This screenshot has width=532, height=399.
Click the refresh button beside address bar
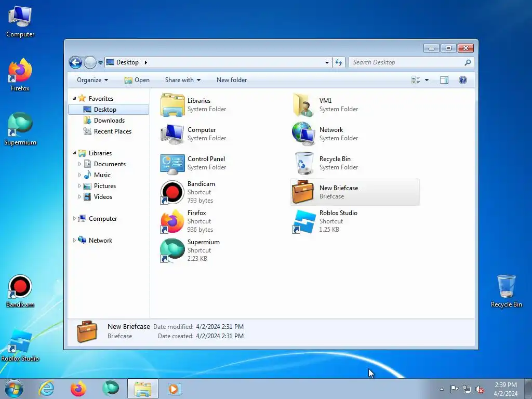point(339,62)
